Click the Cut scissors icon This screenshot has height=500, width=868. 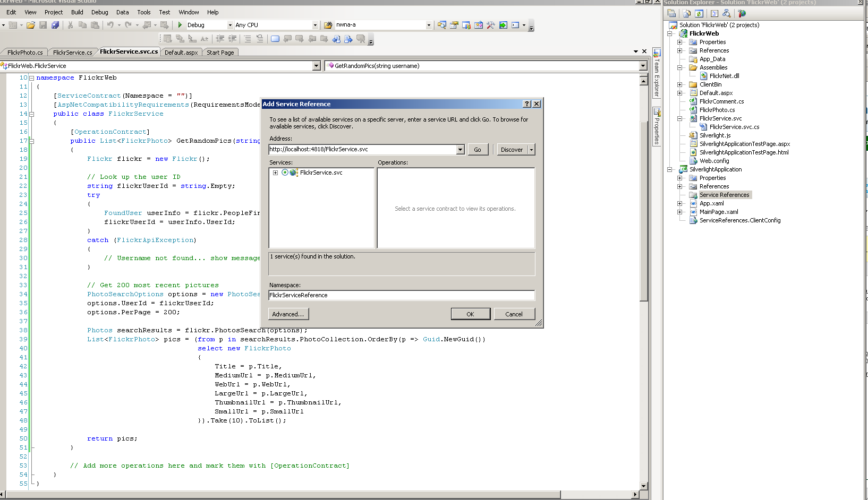point(70,25)
